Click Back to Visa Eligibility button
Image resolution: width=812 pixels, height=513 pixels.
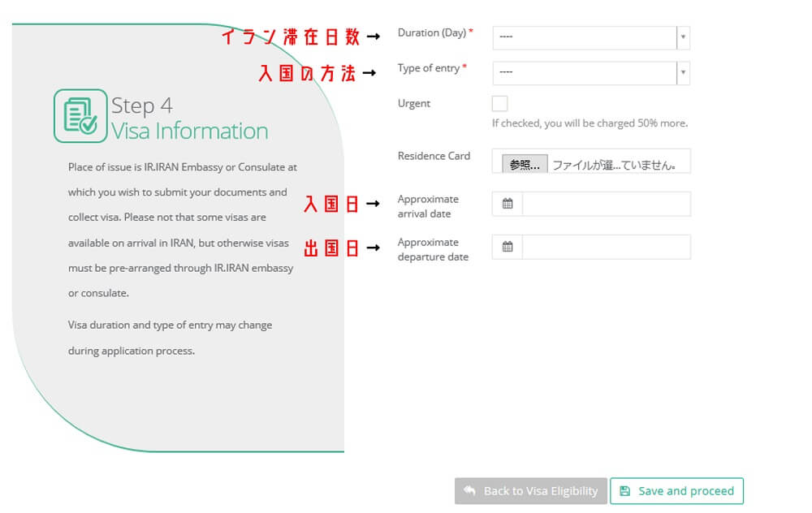(531, 491)
